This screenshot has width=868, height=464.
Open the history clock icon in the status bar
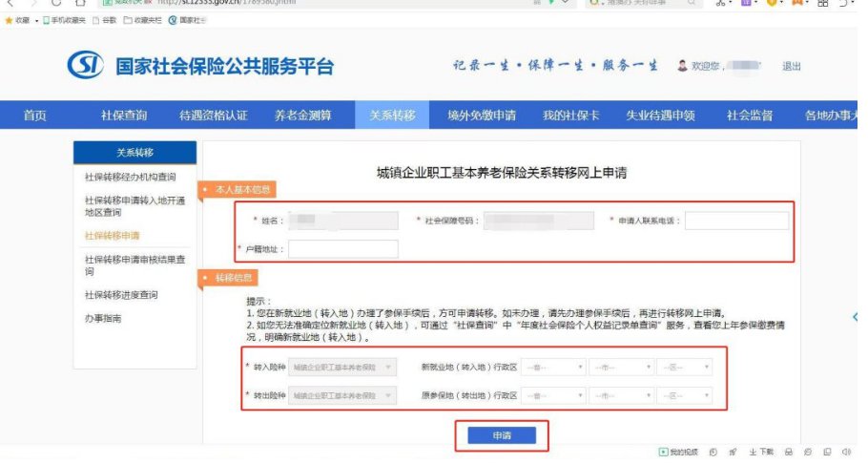pyautogui.click(x=713, y=453)
